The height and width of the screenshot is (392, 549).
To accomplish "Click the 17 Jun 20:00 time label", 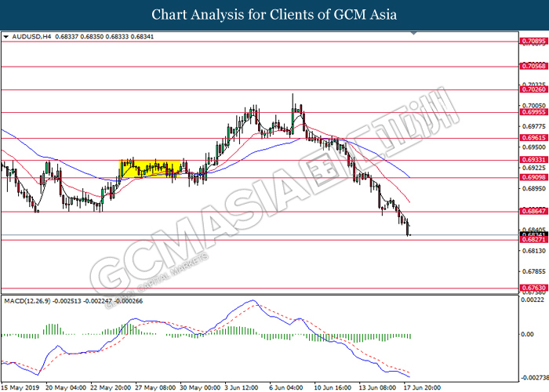I will click(422, 388).
